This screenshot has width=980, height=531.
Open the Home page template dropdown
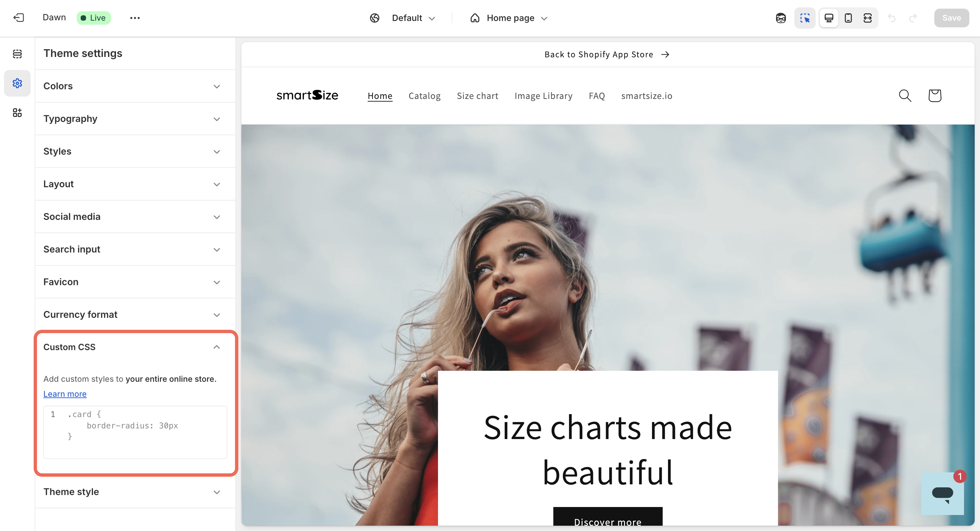click(517, 18)
